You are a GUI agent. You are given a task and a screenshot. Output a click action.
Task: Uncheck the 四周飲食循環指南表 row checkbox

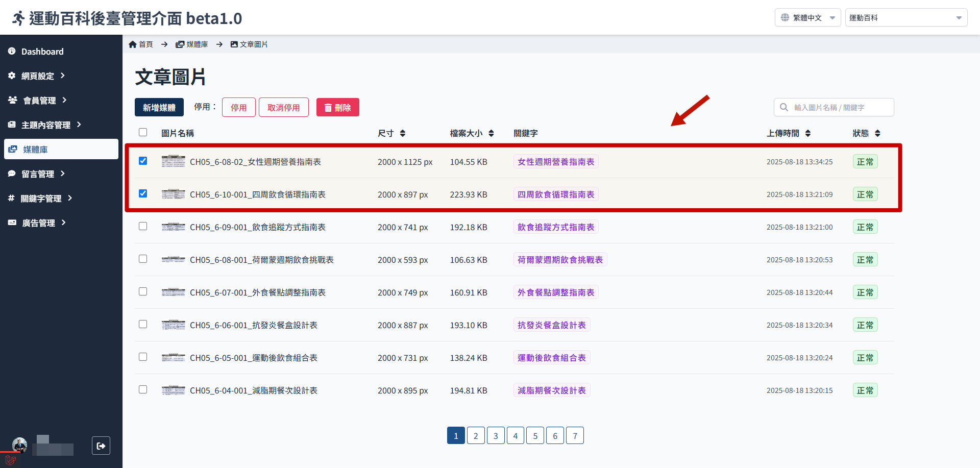(x=143, y=193)
